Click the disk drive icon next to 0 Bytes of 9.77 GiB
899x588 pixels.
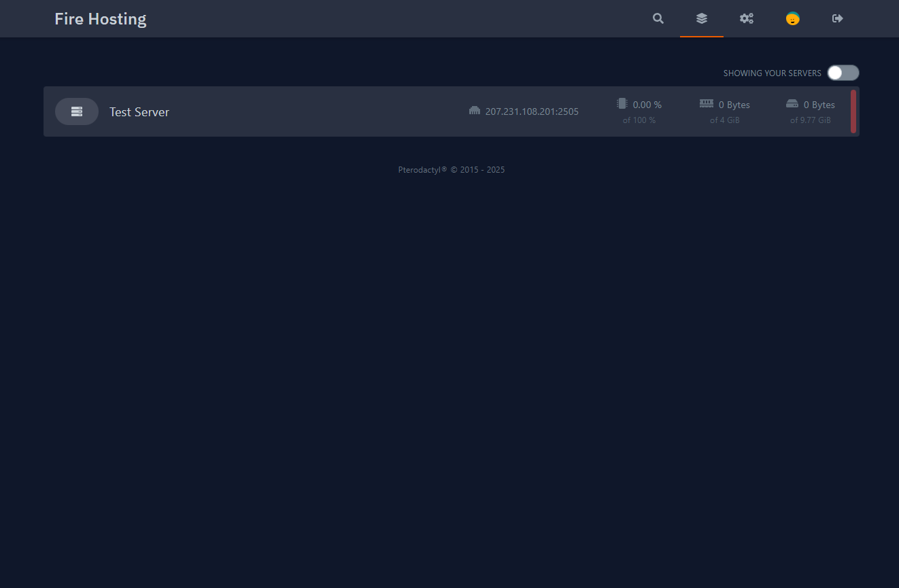click(792, 104)
